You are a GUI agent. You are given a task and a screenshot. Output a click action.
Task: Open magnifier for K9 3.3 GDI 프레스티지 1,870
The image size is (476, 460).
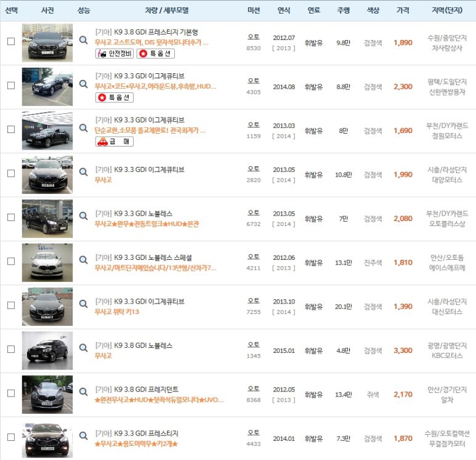(83, 436)
